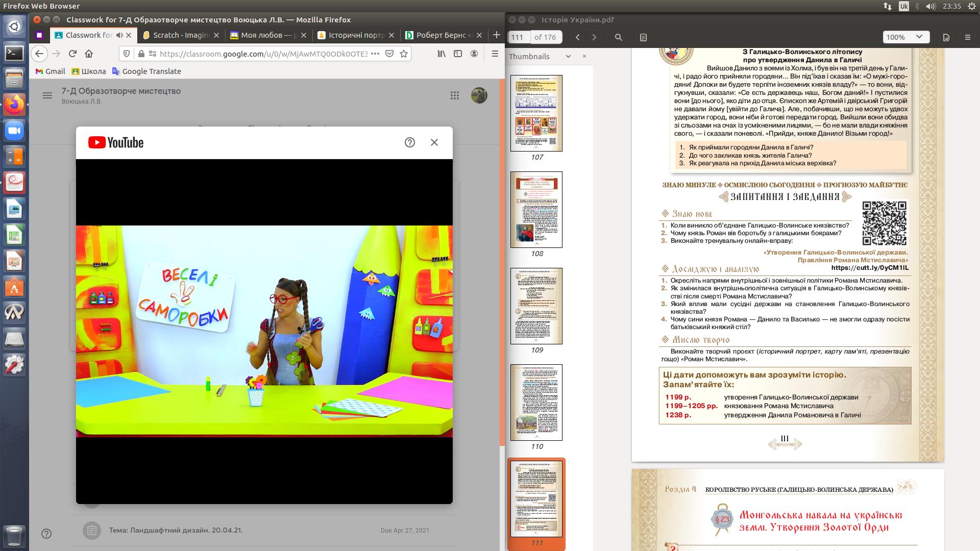Open search in PDF viewer
The height and width of the screenshot is (551, 980).
(x=618, y=37)
